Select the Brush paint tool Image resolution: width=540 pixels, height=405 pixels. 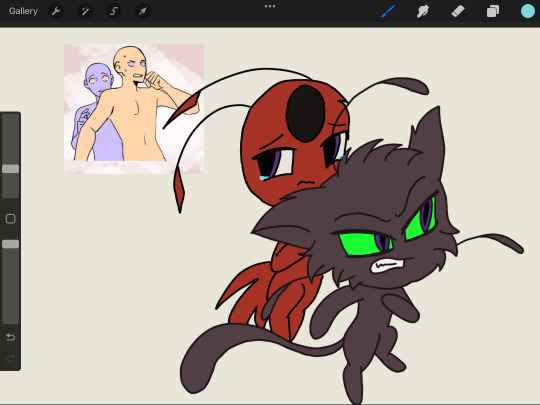coord(388,11)
